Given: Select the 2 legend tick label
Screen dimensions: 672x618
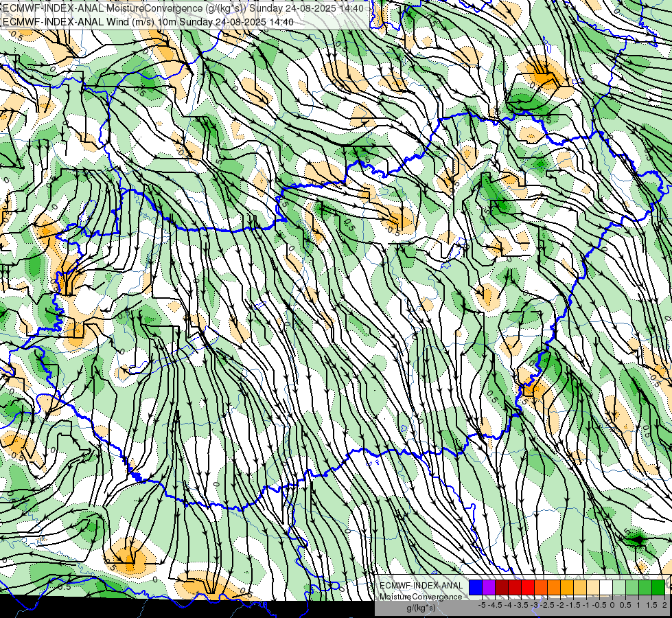Looking at the screenshot, I should pyautogui.click(x=664, y=605).
